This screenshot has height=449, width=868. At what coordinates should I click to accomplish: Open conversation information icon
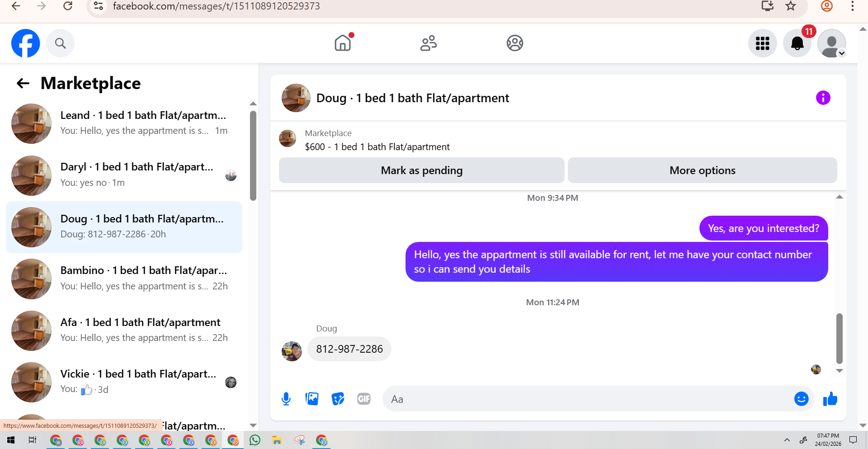point(823,98)
